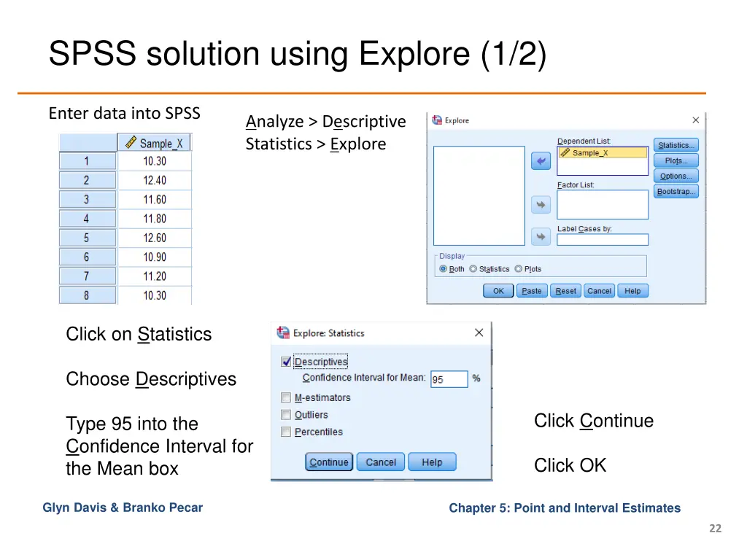Select row header 4 in data table
This screenshot has width=747, height=560.
click(88, 219)
